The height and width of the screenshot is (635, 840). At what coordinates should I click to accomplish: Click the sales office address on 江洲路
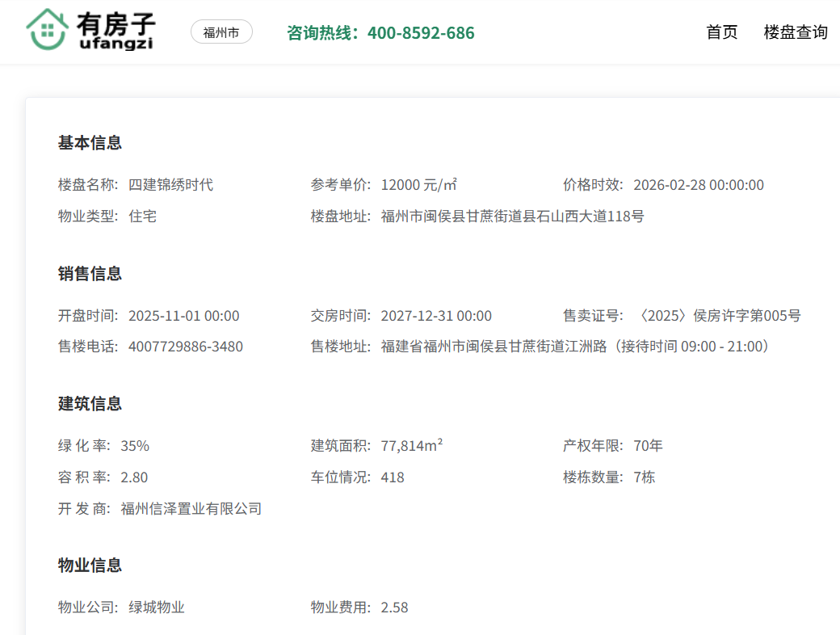575,347
